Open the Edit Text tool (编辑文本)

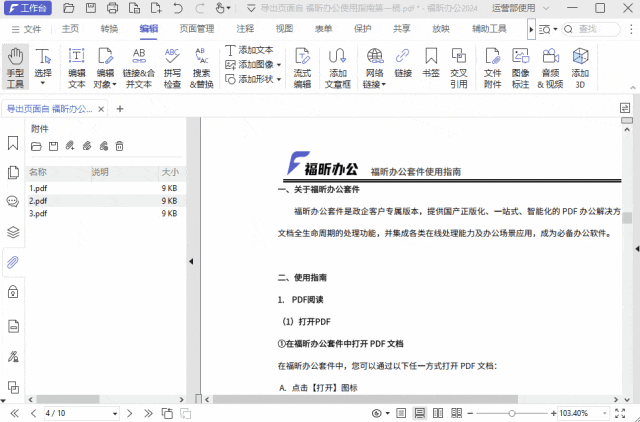coord(76,67)
